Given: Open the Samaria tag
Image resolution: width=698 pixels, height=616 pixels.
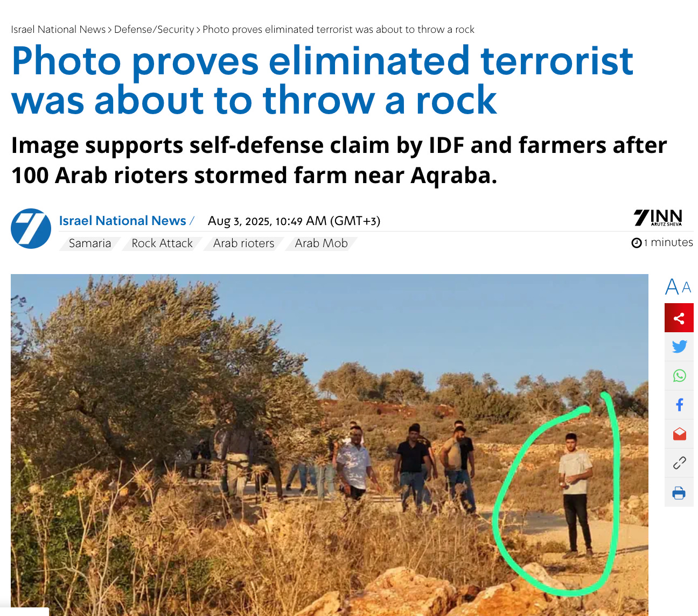Looking at the screenshot, I should 90,243.
